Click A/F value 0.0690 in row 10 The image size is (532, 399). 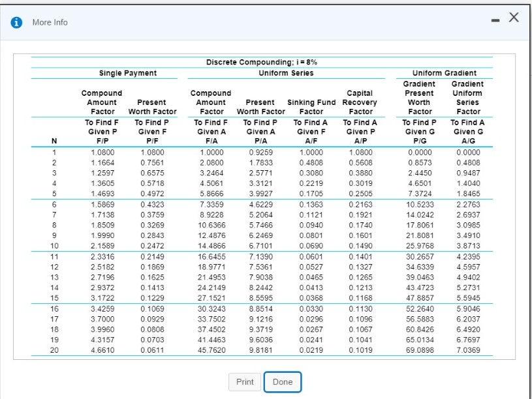311,246
